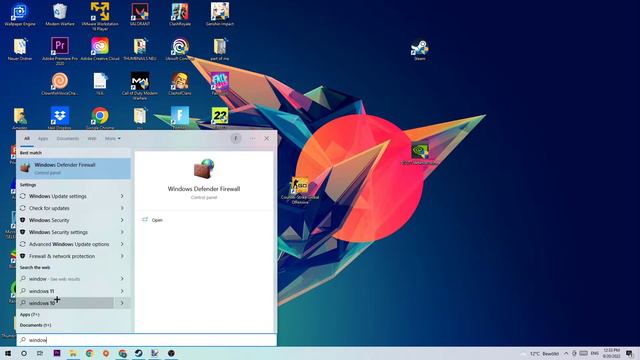Switch to the Documents search tab

click(68, 138)
